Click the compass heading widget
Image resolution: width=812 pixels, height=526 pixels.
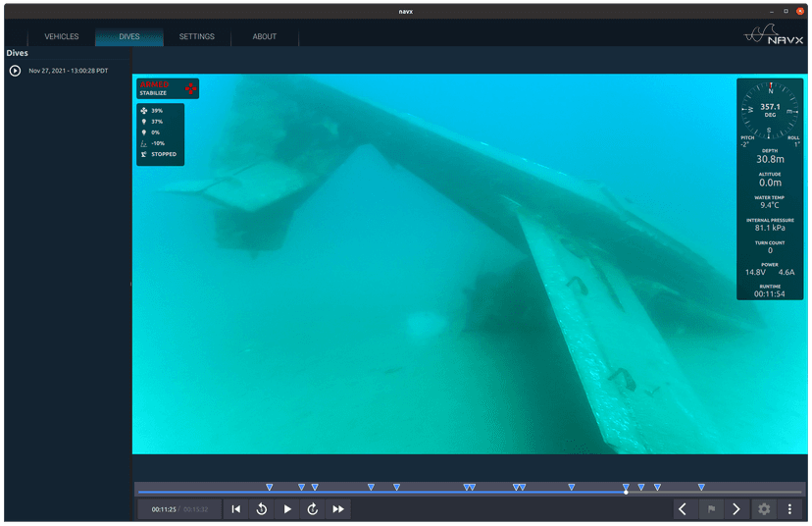pyautogui.click(x=770, y=110)
